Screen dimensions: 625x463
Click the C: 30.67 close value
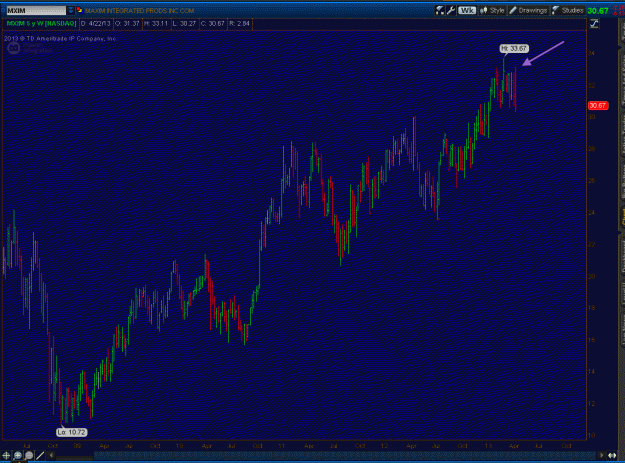click(212, 24)
